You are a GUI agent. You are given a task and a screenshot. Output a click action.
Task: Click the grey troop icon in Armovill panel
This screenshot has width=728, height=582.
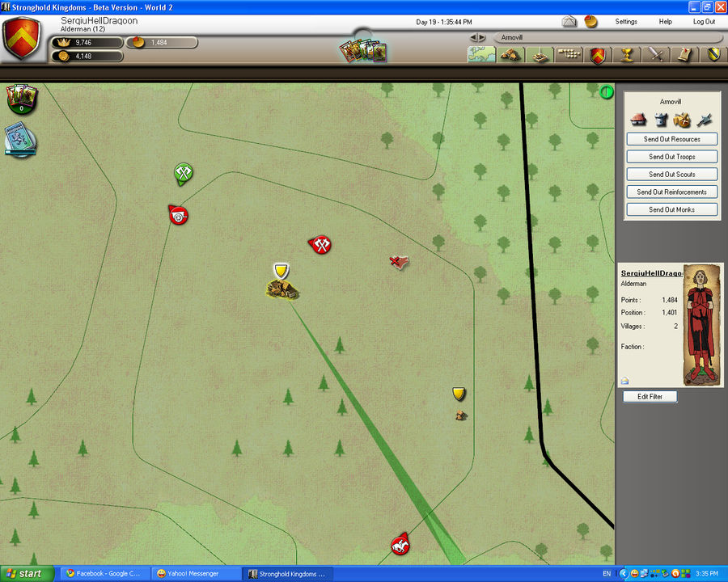pos(704,120)
